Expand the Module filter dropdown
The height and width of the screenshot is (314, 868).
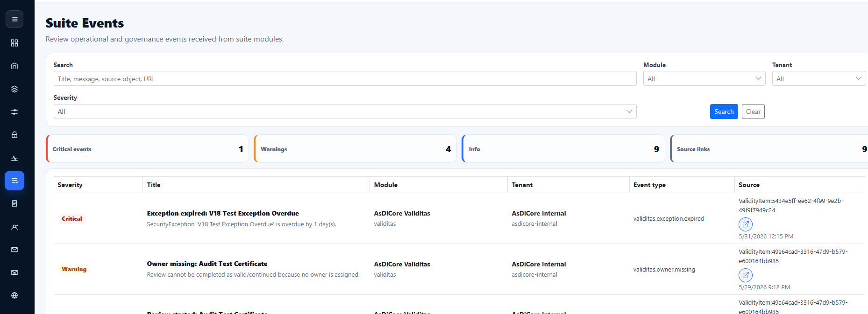tap(704, 79)
